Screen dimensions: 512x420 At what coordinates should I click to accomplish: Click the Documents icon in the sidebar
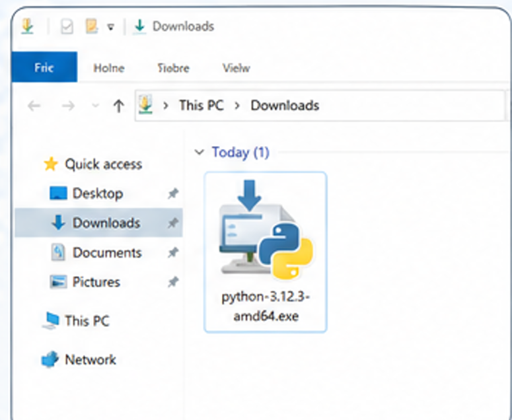pos(58,252)
